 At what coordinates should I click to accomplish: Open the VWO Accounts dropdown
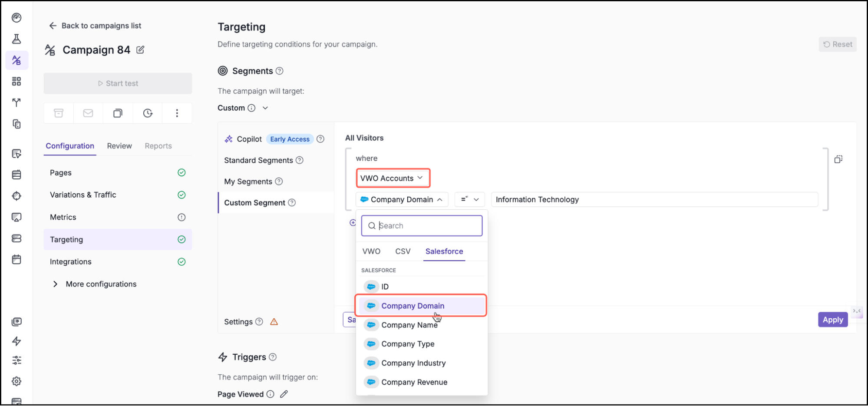393,178
